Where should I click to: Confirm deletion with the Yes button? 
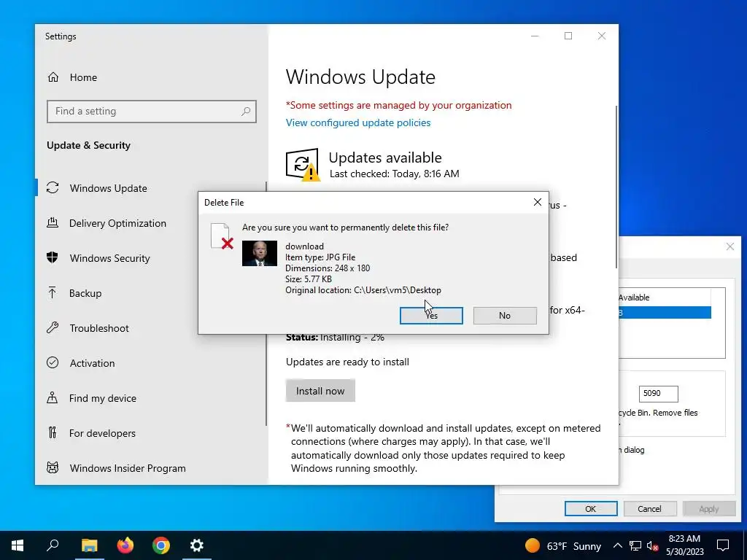431,315
